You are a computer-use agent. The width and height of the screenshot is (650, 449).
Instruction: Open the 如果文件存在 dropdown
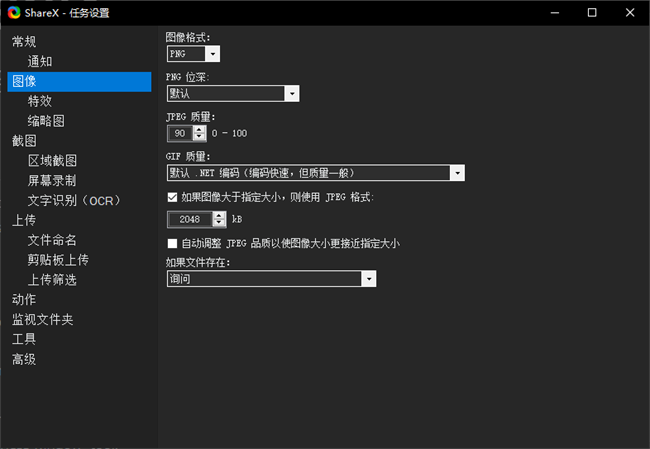[270, 279]
